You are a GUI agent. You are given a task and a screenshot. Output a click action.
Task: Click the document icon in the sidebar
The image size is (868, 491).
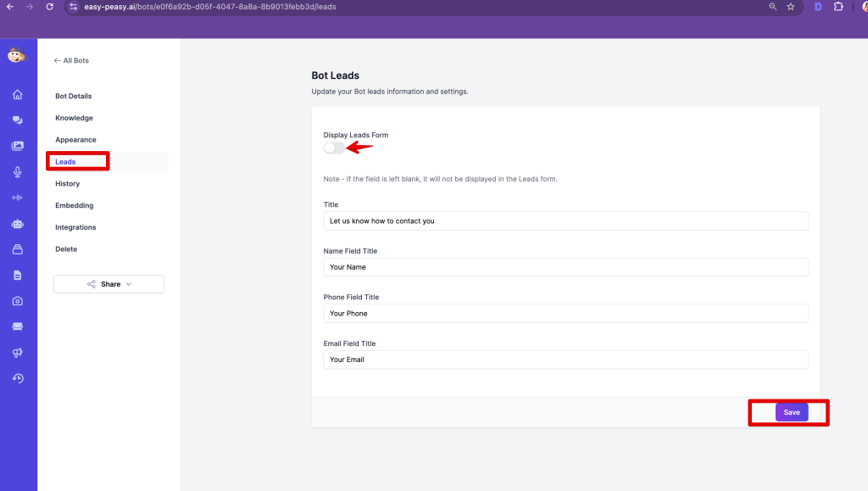pos(17,276)
